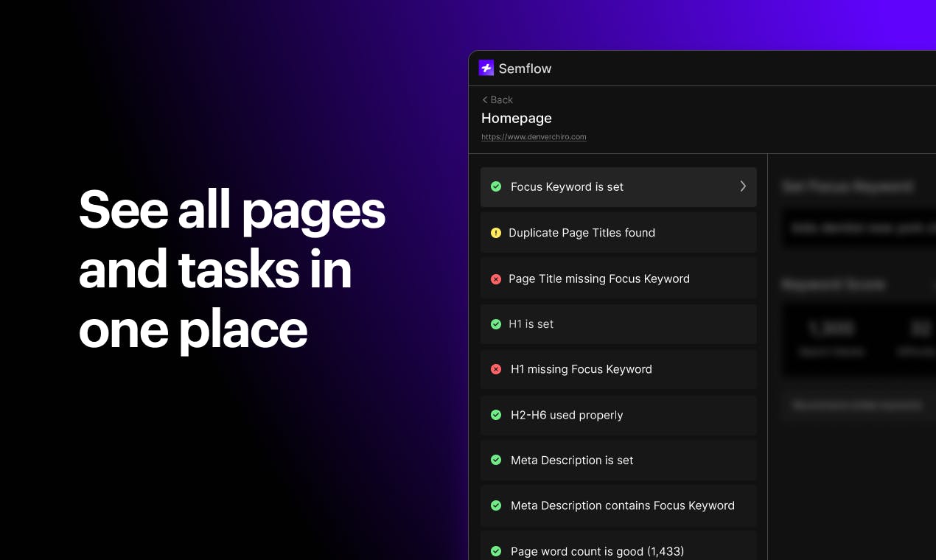Viewport: 936px width, 560px height.
Task: Click green check icon beside Meta Description contains Focus Keyword
Action: (x=496, y=505)
